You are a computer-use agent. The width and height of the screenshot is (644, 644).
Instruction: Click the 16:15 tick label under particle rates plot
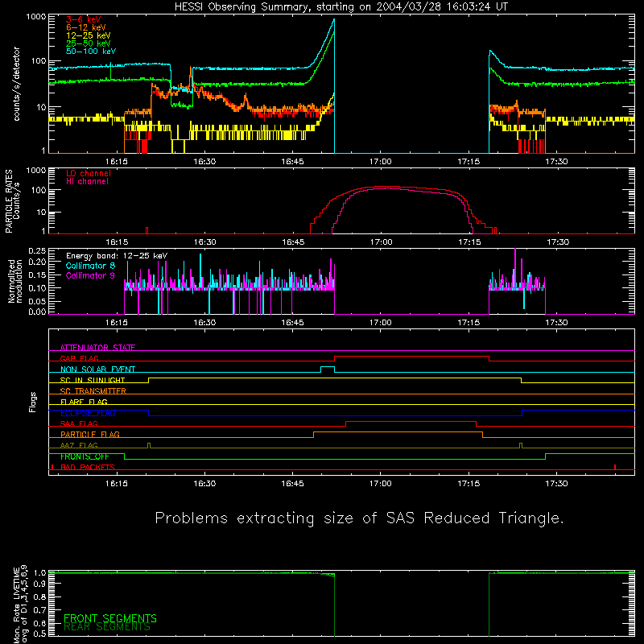click(x=117, y=242)
